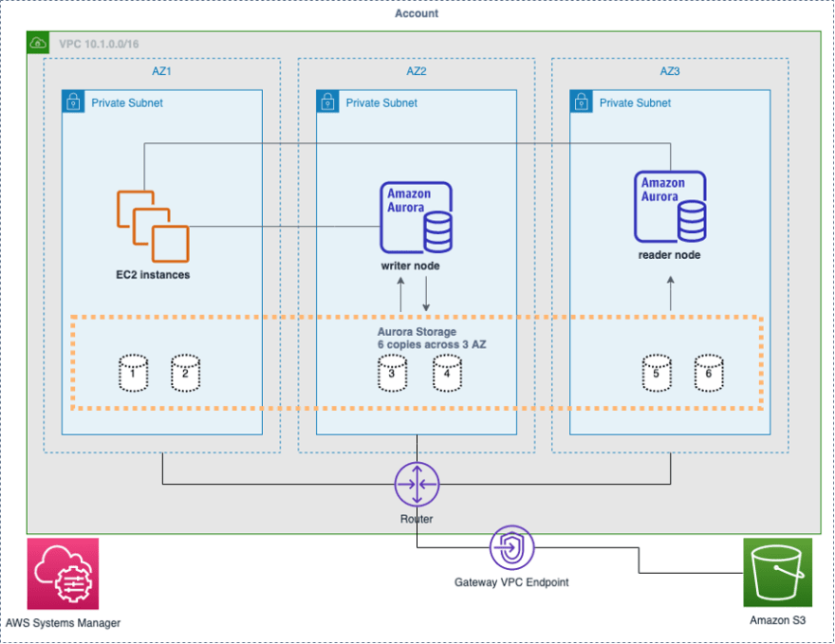Viewport: 835px width, 644px height.
Task: Click the Private Subnet label in AZ2
Action: [x=381, y=102]
